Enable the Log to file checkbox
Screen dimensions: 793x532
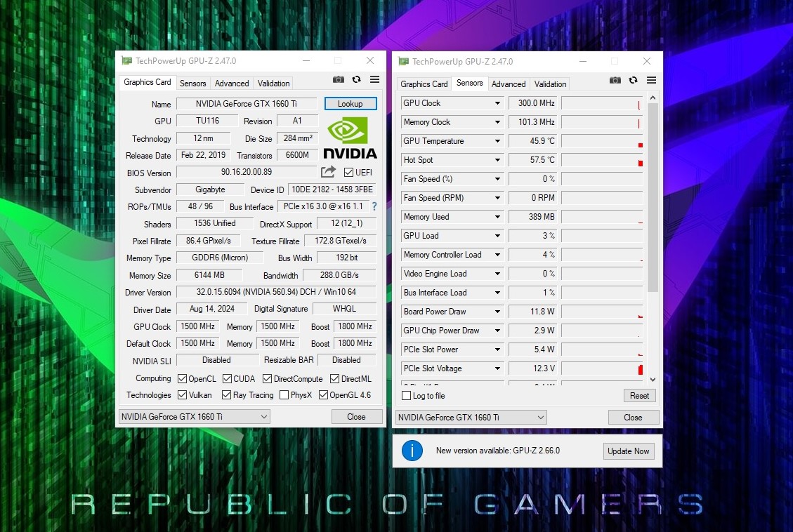click(406, 396)
